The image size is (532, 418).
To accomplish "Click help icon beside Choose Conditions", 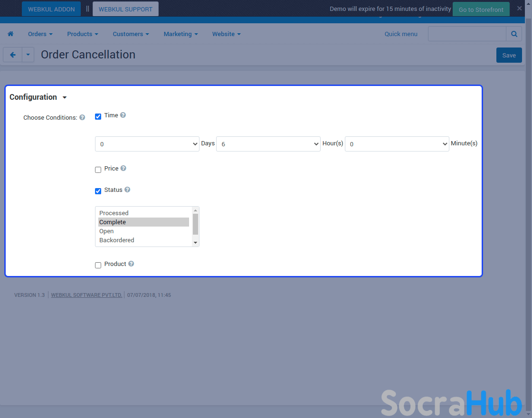I will coord(82,117).
